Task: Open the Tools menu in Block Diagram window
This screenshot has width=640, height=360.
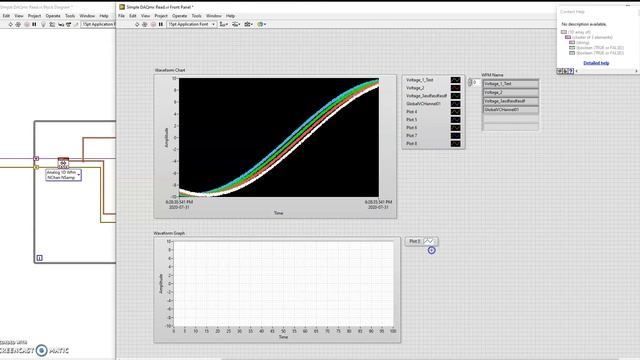Action: 70,16
